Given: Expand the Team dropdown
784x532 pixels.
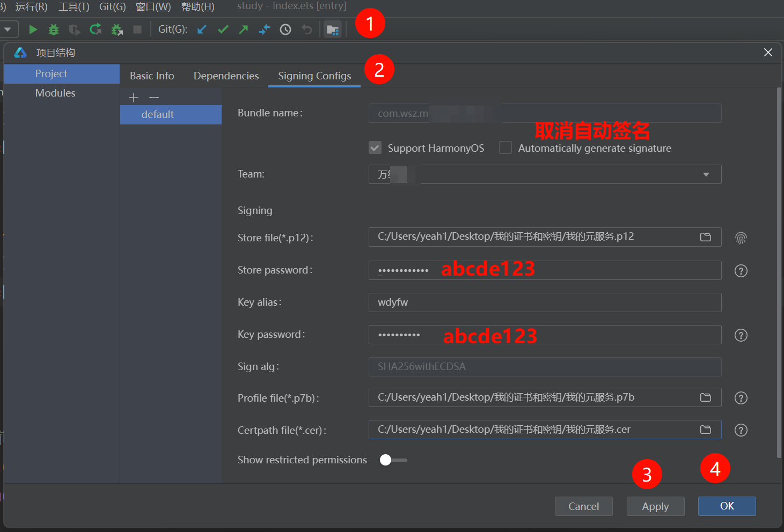Looking at the screenshot, I should (706, 174).
